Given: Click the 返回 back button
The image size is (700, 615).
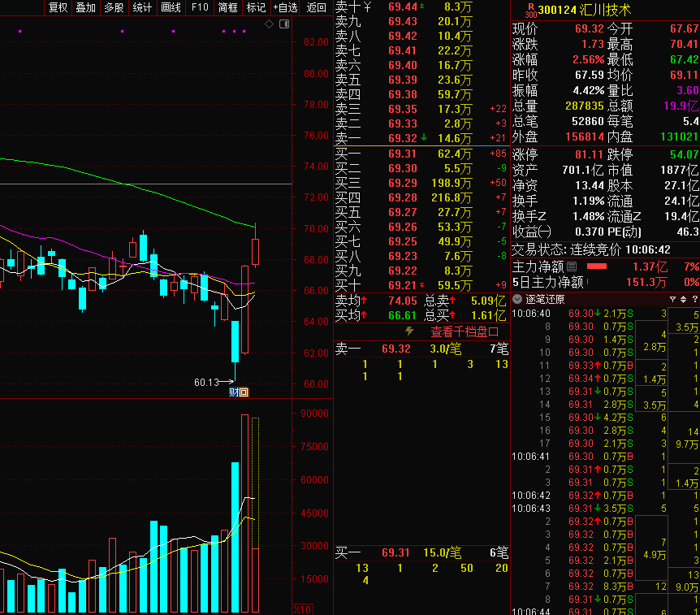Looking at the screenshot, I should (317, 7).
